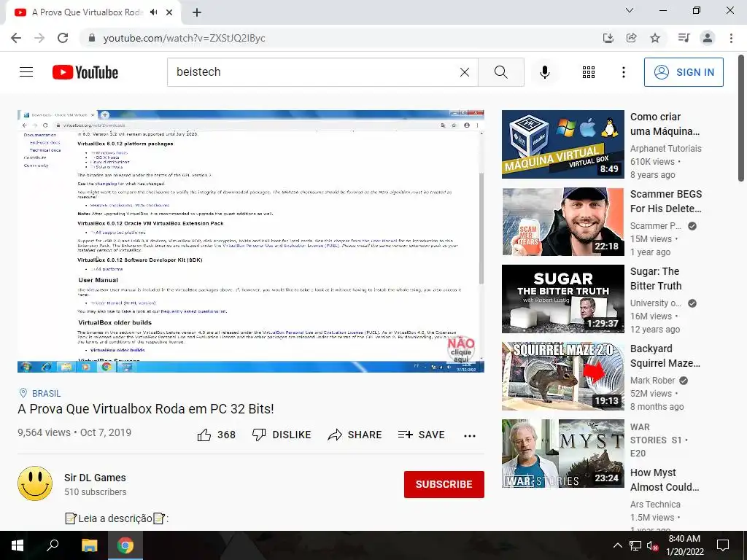This screenshot has height=560, width=747.
Task: Reload the page
Action: [63, 38]
